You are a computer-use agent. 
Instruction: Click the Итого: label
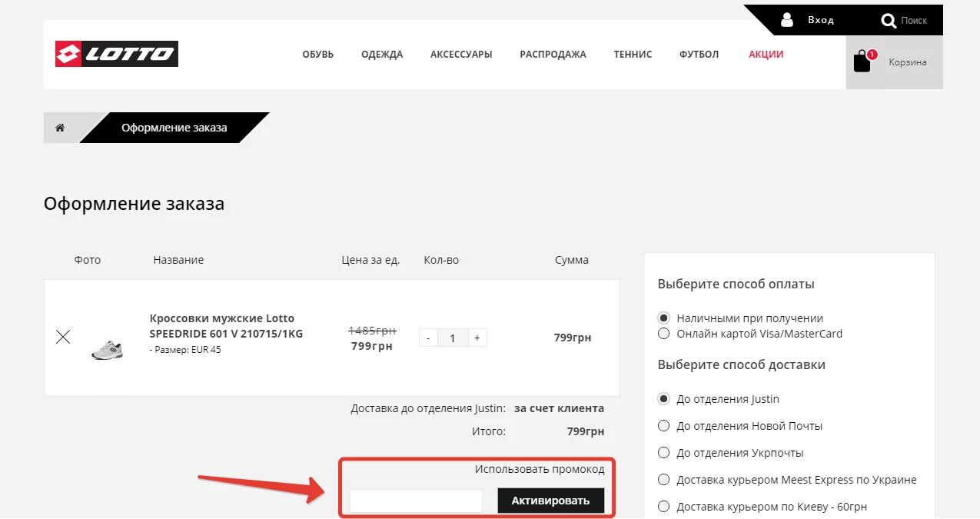point(489,431)
